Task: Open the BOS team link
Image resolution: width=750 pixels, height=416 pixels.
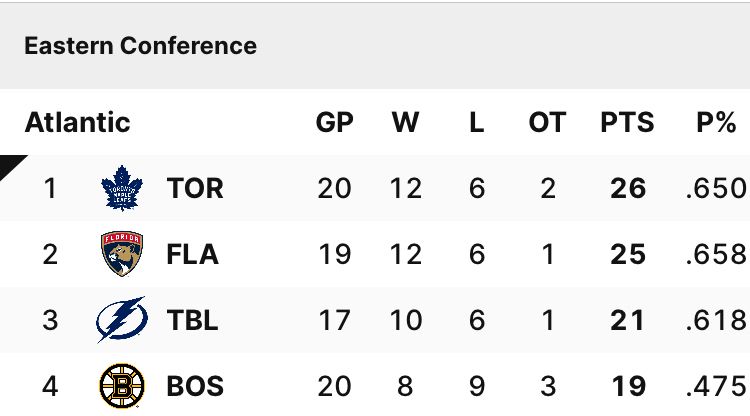Action: (195, 386)
